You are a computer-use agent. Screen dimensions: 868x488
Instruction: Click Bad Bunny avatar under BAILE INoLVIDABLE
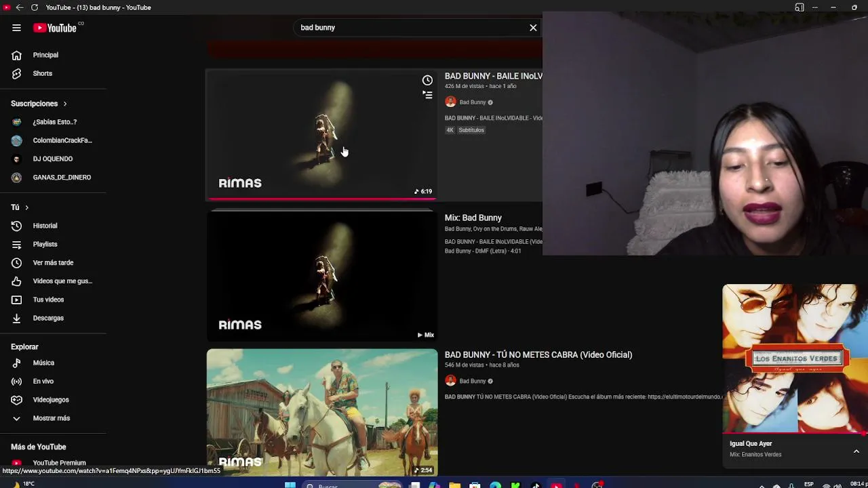pos(450,102)
